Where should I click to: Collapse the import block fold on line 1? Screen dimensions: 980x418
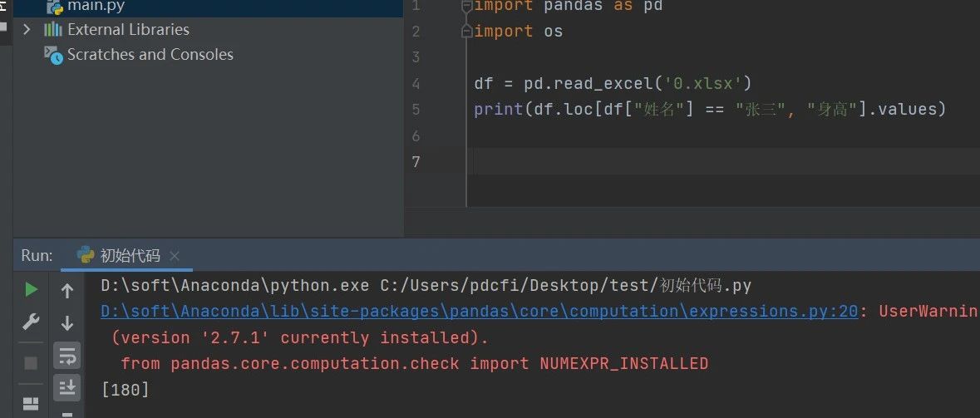click(x=467, y=7)
